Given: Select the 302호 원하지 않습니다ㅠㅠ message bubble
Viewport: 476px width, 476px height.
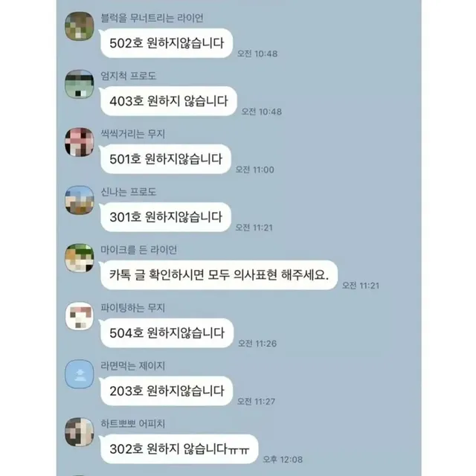Looking at the screenshot, I should pyautogui.click(x=179, y=449).
